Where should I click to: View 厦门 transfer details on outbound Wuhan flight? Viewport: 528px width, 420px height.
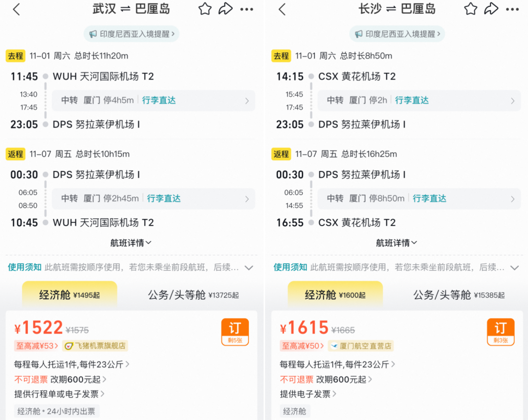click(x=154, y=101)
